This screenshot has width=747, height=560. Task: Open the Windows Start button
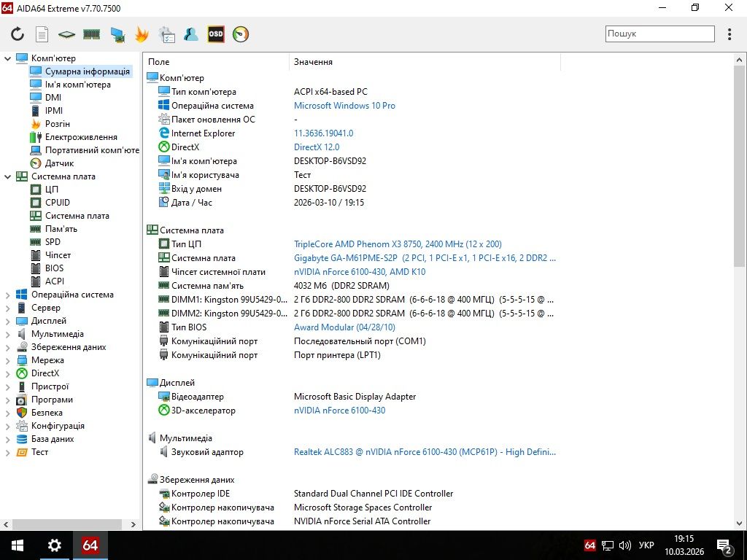coord(18,545)
